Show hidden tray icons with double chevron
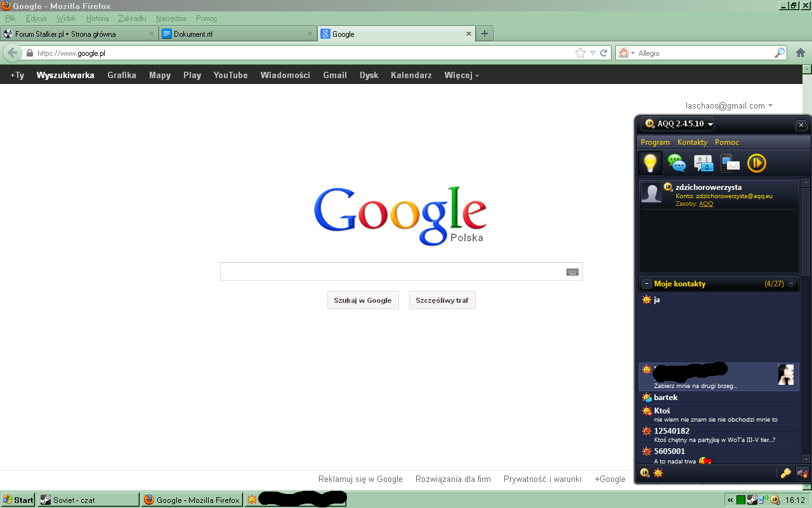812x508 pixels. (730, 500)
